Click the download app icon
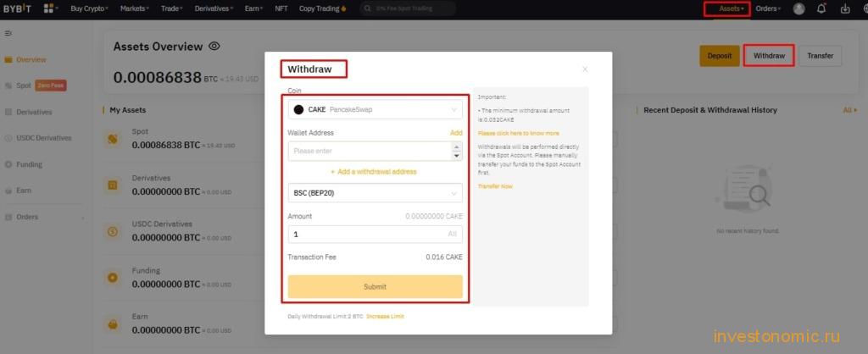The image size is (868, 354). click(x=845, y=8)
